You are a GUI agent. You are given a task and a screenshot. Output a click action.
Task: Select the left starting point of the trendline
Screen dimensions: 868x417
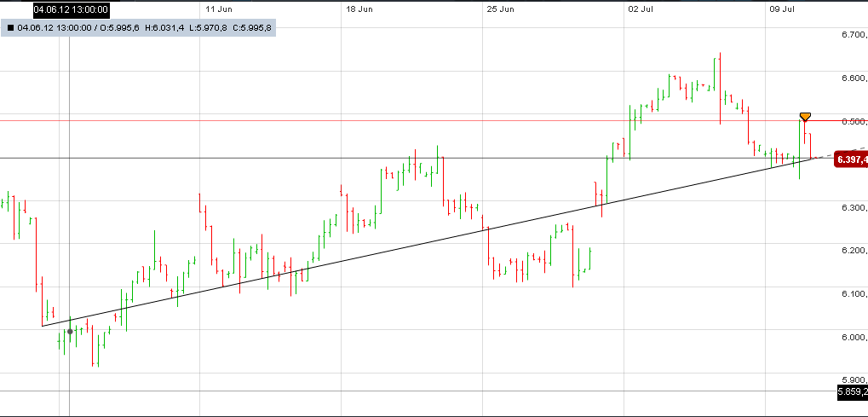tap(43, 326)
